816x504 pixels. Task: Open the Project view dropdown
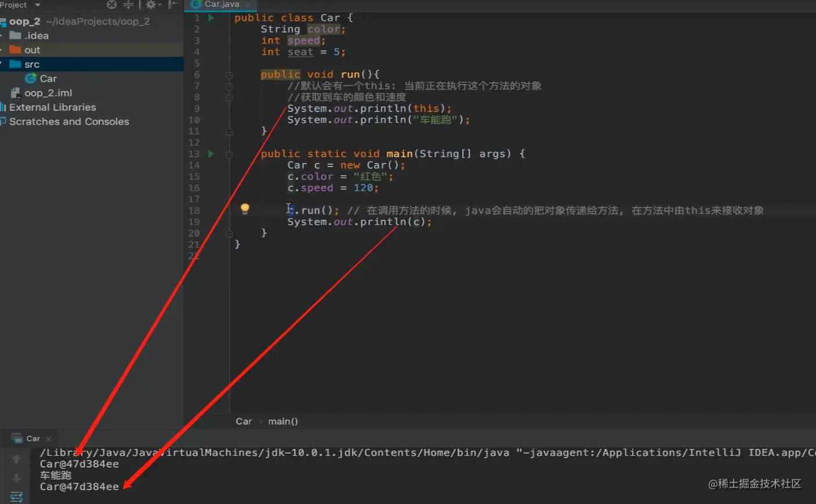38,5
